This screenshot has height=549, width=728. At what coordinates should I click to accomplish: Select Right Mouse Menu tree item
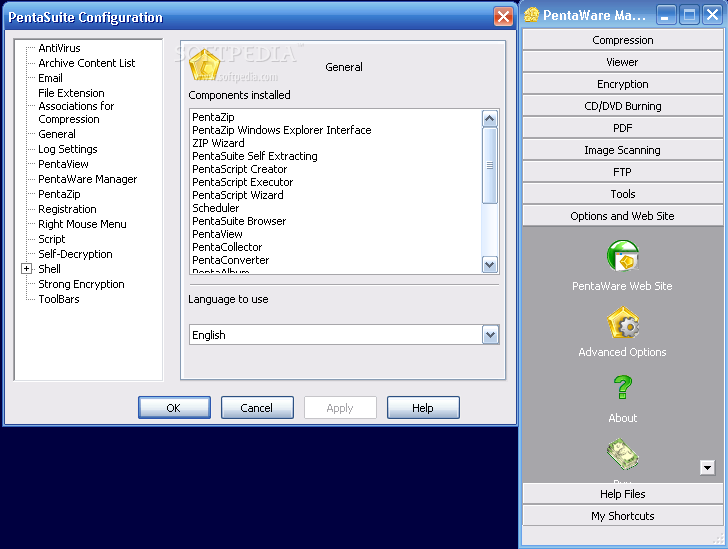click(x=82, y=224)
